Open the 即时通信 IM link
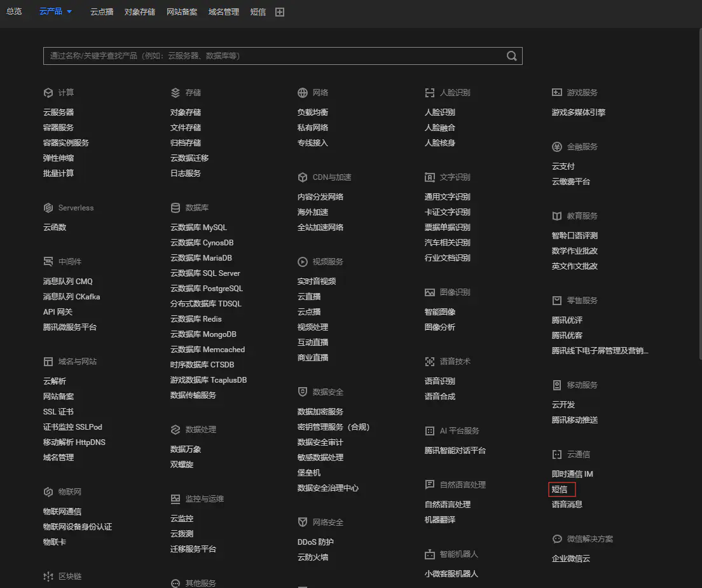702x588 pixels. [x=572, y=474]
